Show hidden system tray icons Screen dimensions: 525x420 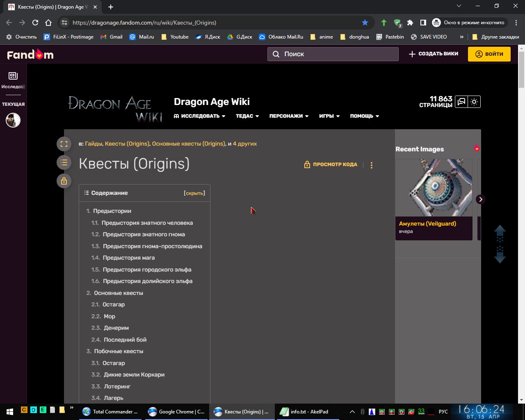[x=352, y=411]
